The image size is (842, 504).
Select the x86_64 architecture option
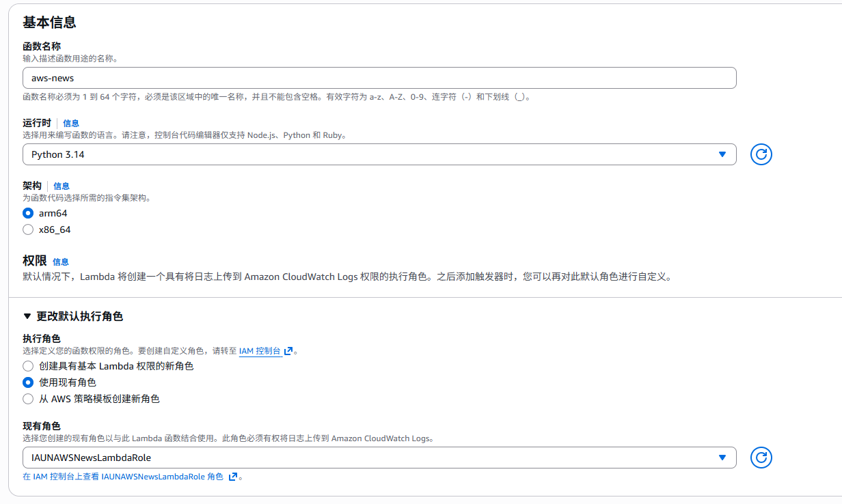(x=28, y=229)
